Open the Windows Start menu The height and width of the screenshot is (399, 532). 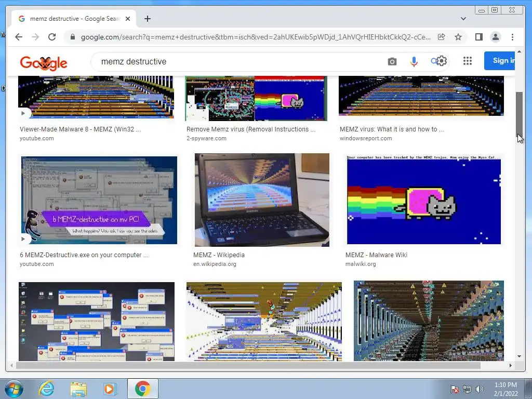pyautogui.click(x=14, y=389)
